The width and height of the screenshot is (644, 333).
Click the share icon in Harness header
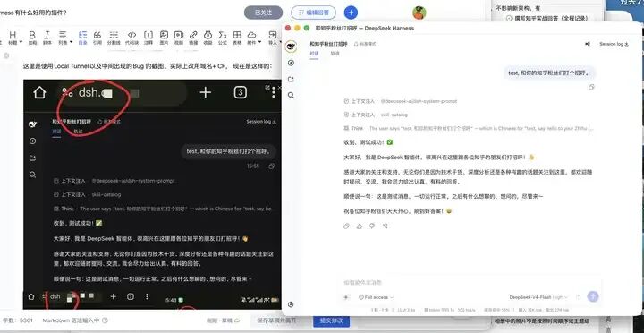[x=588, y=44]
